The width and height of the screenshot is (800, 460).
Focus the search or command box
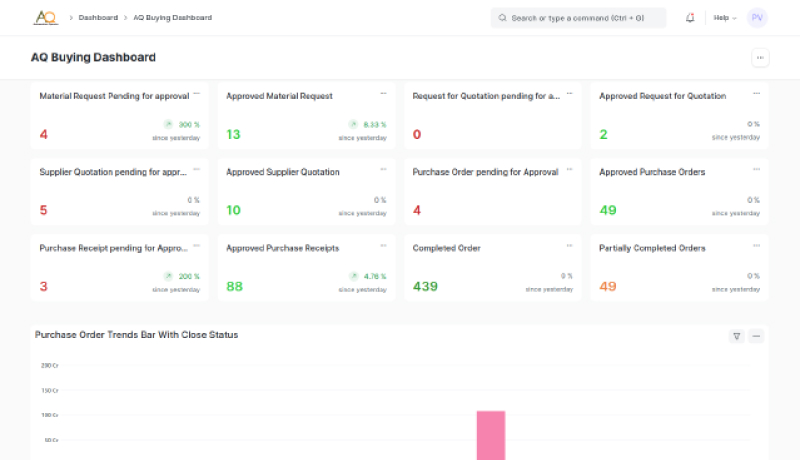tap(578, 18)
